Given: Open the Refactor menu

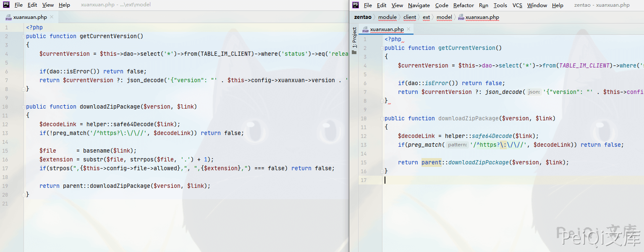Looking at the screenshot, I should coord(463,5).
